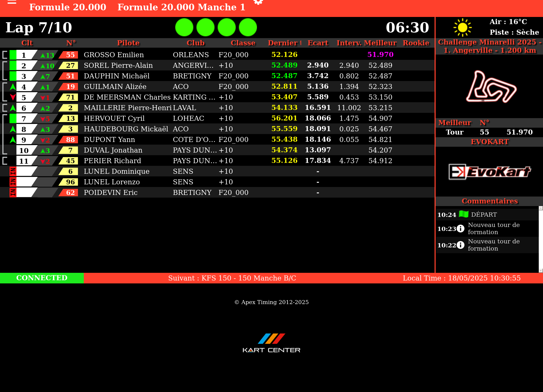Click the Angerville track layout map
The width and height of the screenshot is (543, 392).
pos(491,87)
